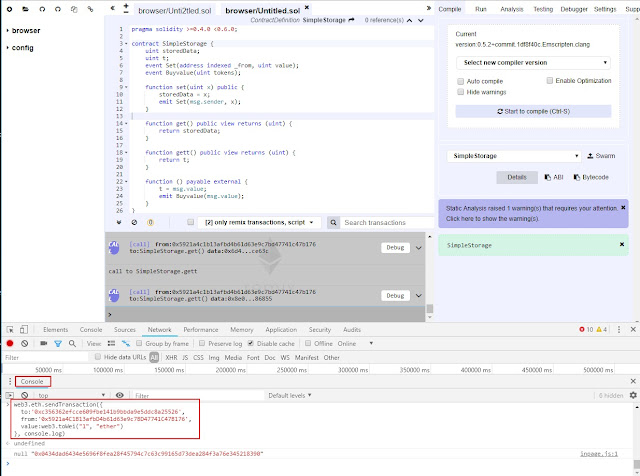The image size is (640, 476).
Task: Expand the SimpleStorage.gett() call details
Action: [x=419, y=296]
